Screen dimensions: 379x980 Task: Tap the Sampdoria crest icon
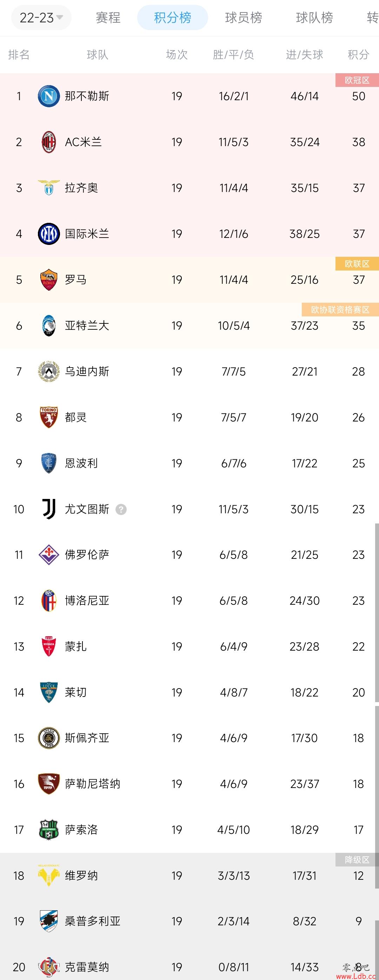pos(49,921)
